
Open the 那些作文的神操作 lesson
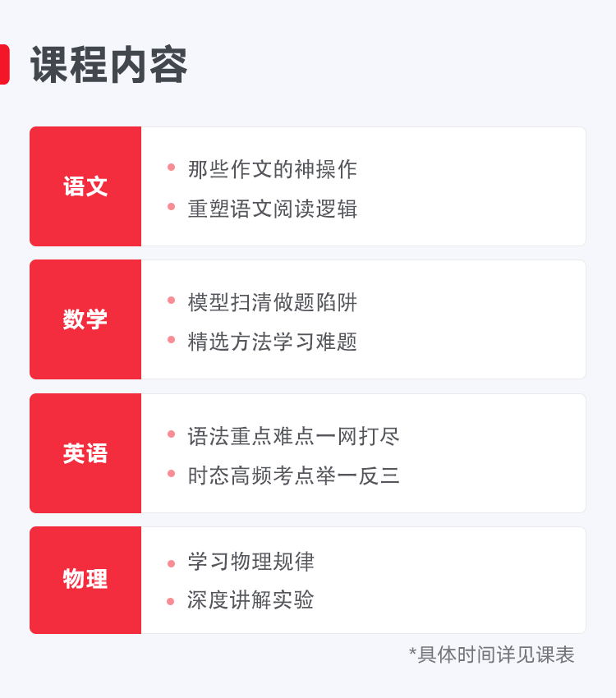(273, 169)
